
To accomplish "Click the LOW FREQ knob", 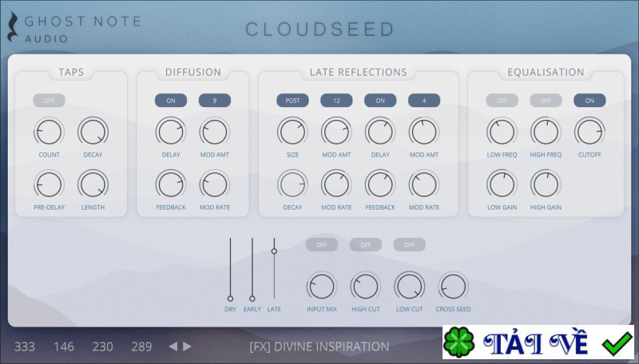I will pos(502,132).
